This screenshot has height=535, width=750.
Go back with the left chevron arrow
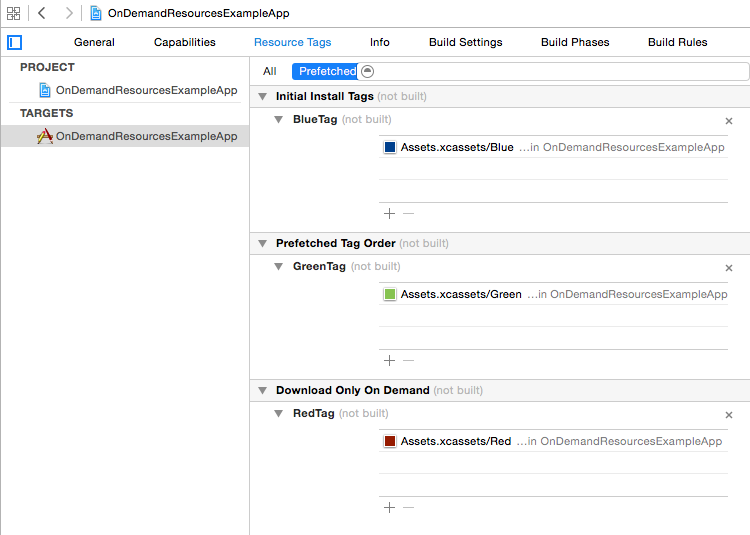[42, 13]
